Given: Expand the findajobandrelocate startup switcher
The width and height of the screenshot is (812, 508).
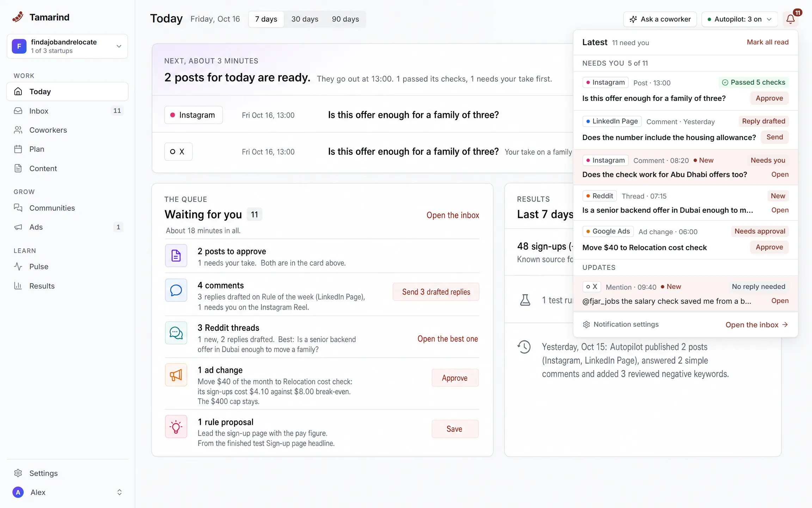Looking at the screenshot, I should tap(67, 46).
